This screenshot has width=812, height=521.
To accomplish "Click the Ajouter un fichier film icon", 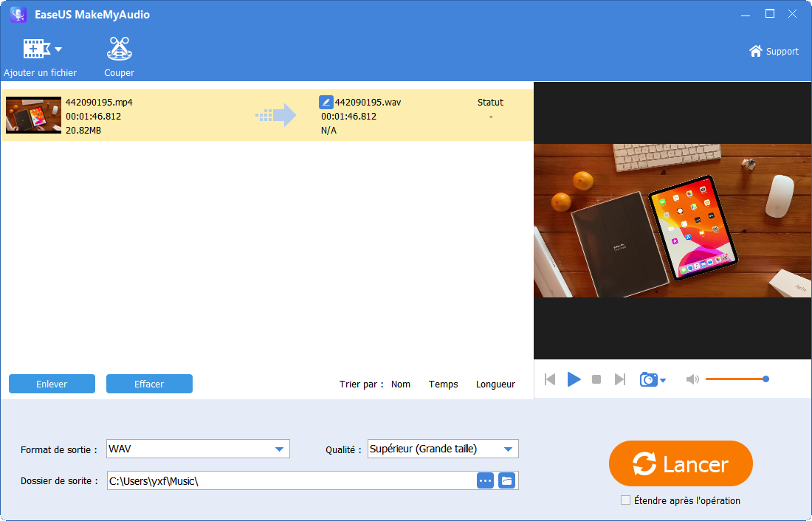I will tap(36, 49).
